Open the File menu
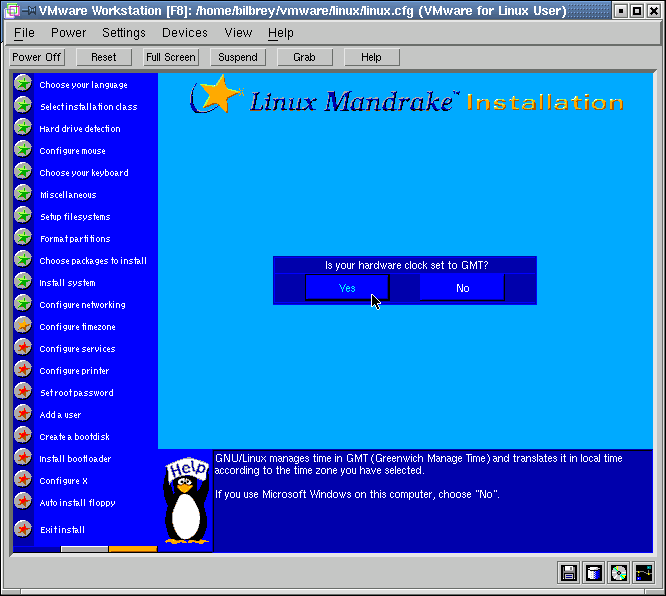 click(x=24, y=33)
